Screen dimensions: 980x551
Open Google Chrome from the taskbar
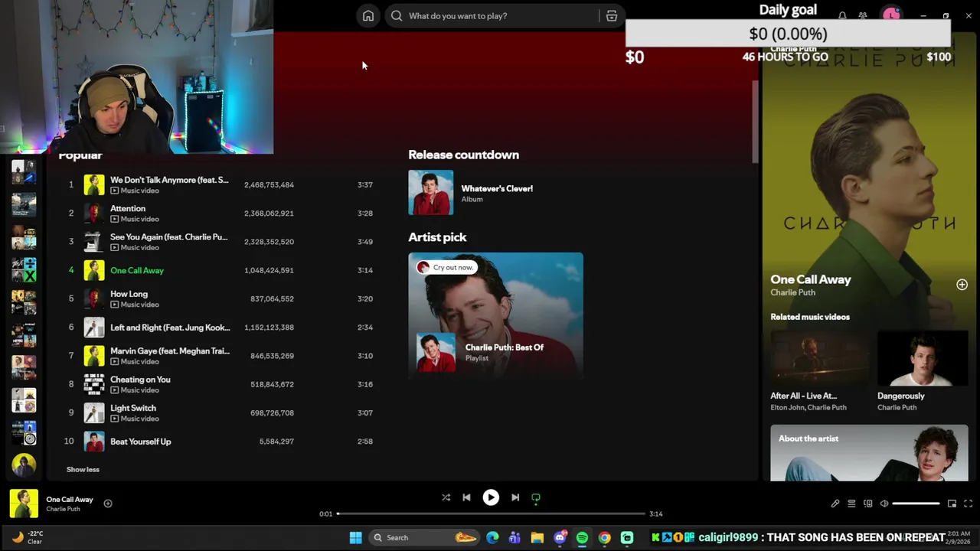tap(604, 537)
